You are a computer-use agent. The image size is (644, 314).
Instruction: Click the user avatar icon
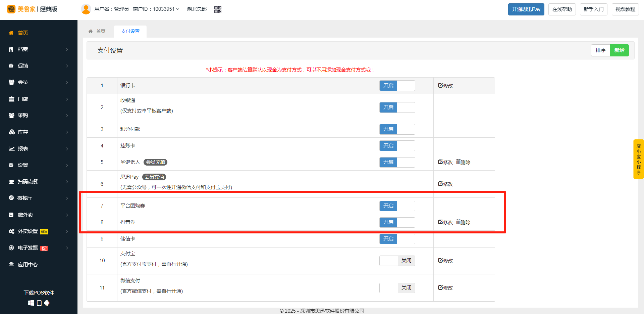coord(86,9)
